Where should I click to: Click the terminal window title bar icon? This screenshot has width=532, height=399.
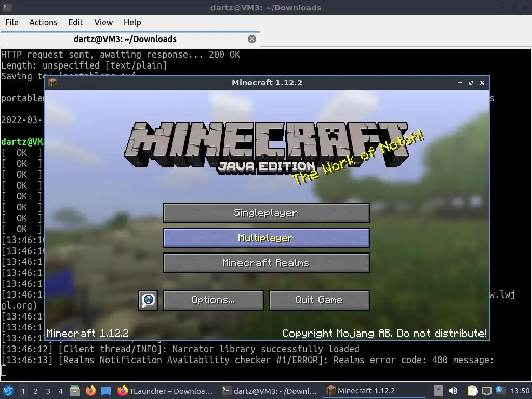point(7,7)
